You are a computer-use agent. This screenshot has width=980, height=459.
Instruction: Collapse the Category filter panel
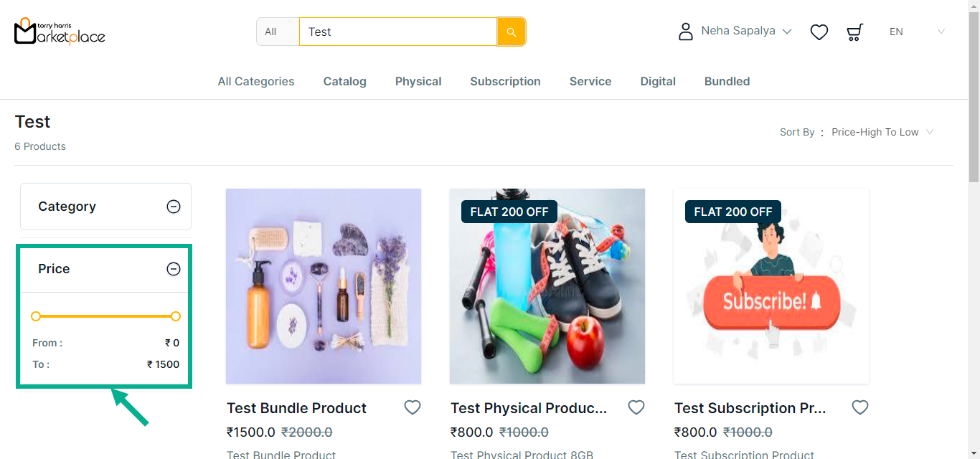tap(174, 207)
